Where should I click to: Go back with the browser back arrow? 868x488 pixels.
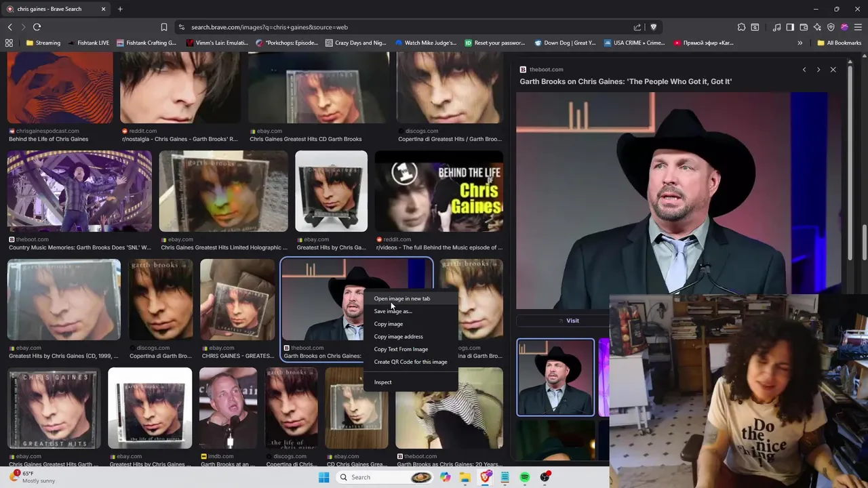pos(10,27)
